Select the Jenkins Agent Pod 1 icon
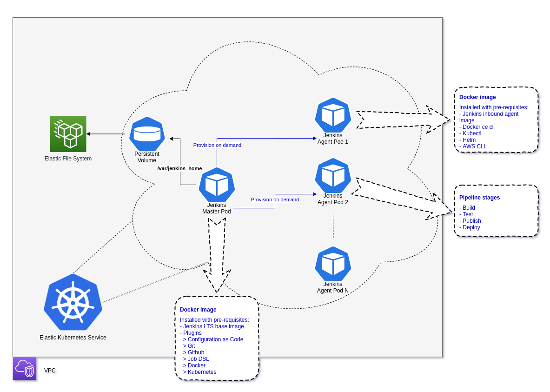Screen dimensions: 550x392 click(x=333, y=115)
